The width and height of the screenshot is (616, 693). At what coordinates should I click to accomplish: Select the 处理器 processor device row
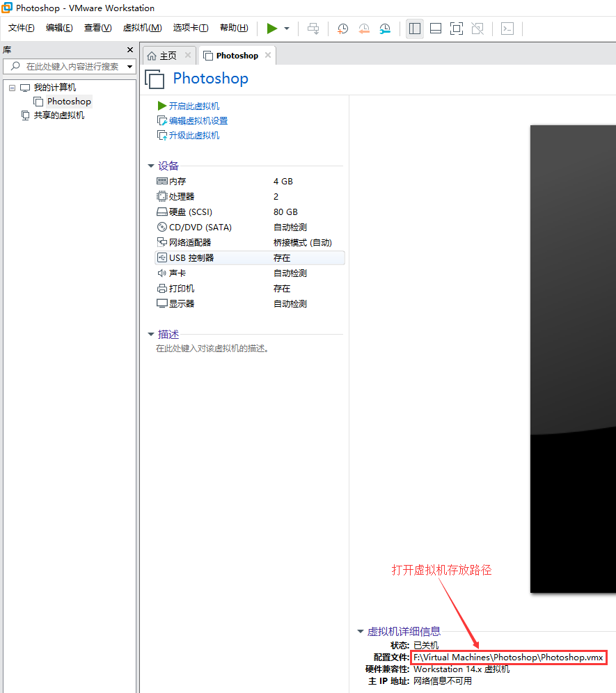(x=249, y=197)
